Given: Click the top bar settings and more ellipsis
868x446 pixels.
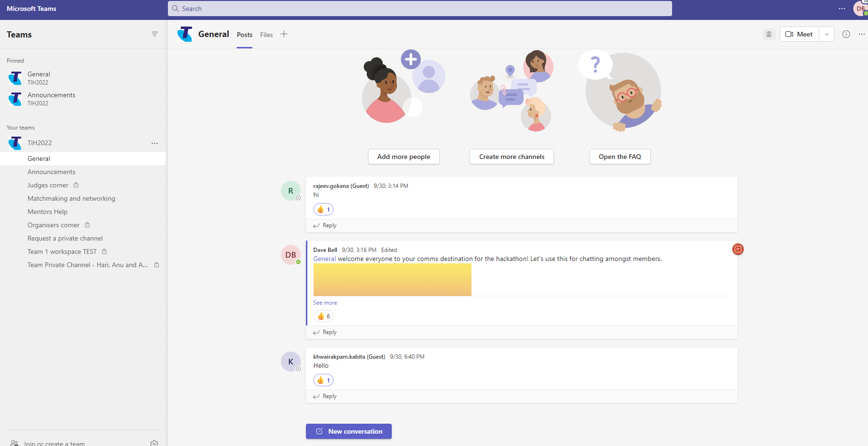Looking at the screenshot, I should pyautogui.click(x=841, y=9).
